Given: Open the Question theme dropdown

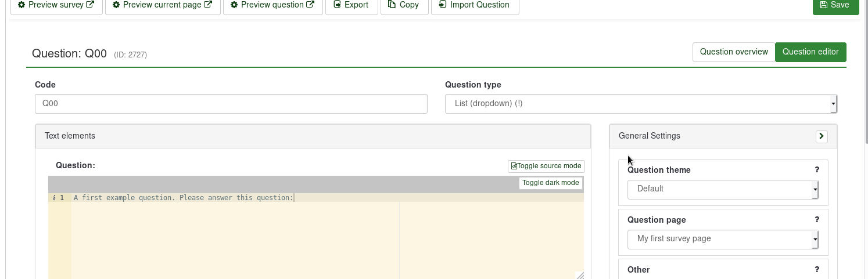Looking at the screenshot, I should (x=723, y=189).
